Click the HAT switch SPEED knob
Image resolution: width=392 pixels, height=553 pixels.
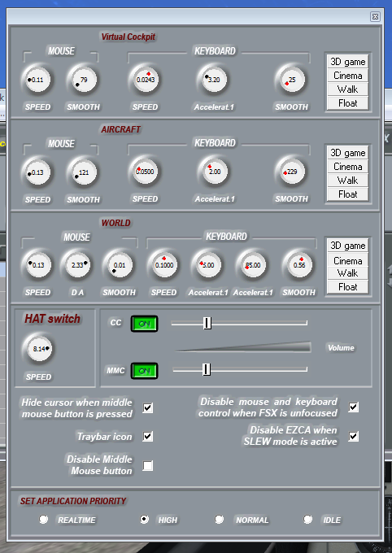coord(39,349)
